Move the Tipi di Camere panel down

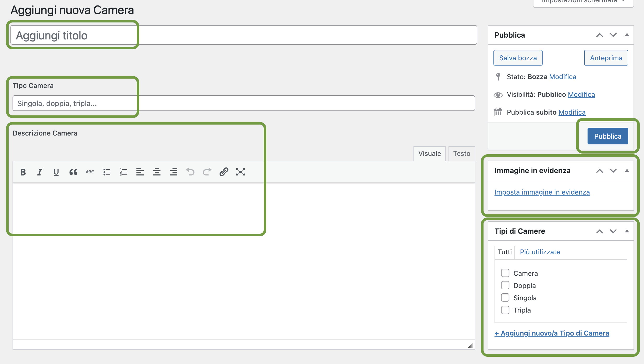(x=613, y=231)
